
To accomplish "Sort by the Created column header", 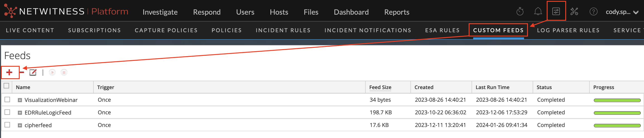I will [441, 87].
